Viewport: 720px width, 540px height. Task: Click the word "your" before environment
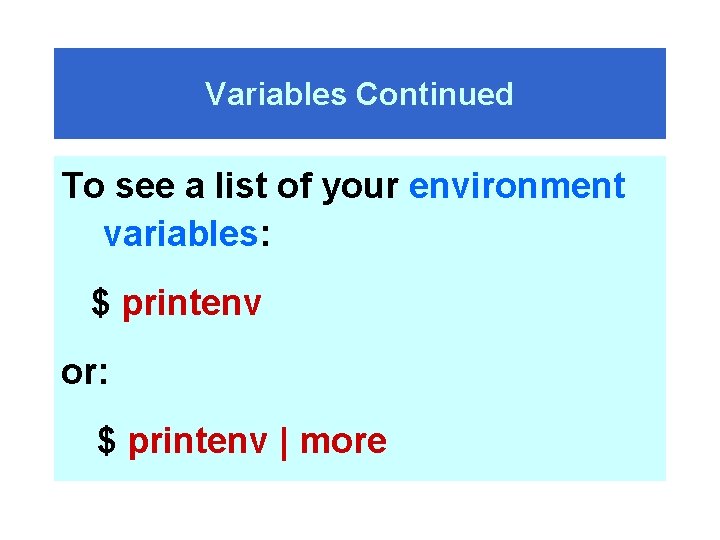[360, 189]
